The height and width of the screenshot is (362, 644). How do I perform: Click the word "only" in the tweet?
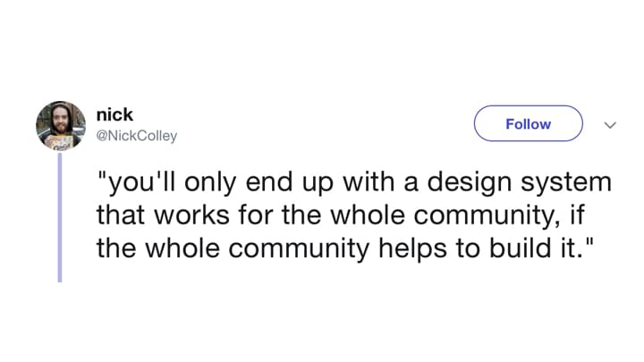pyautogui.click(x=210, y=182)
